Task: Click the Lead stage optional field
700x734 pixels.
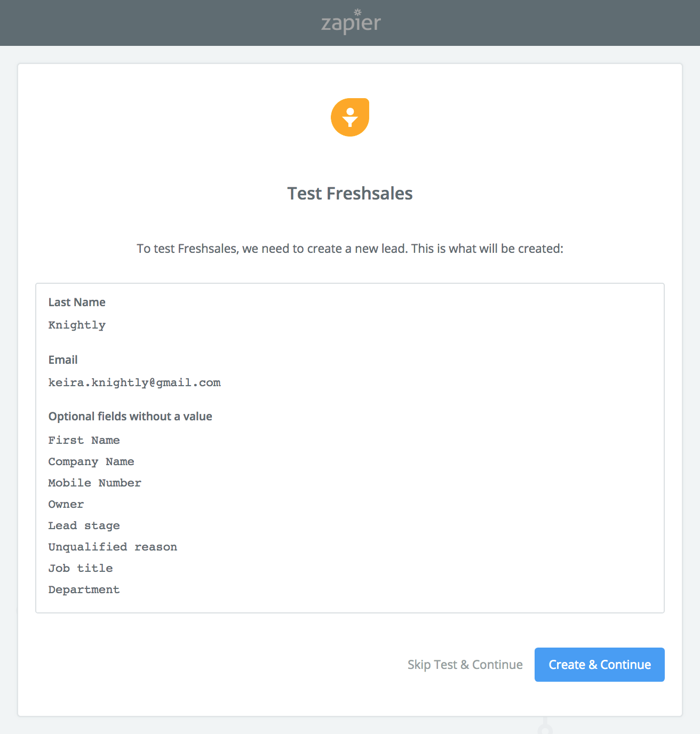Action: coord(84,526)
